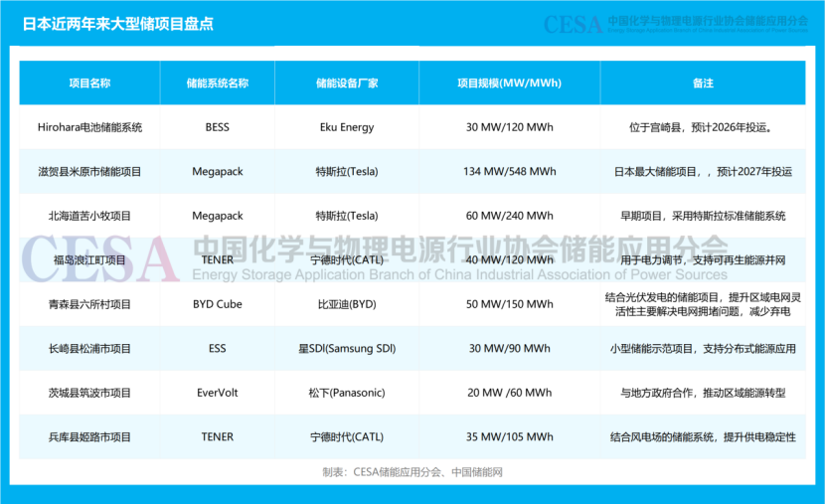Click the '茨城县筑波市项目' cell

(89, 393)
